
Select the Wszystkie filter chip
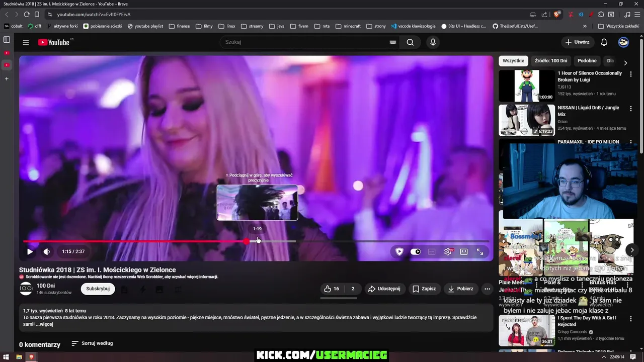(513, 61)
